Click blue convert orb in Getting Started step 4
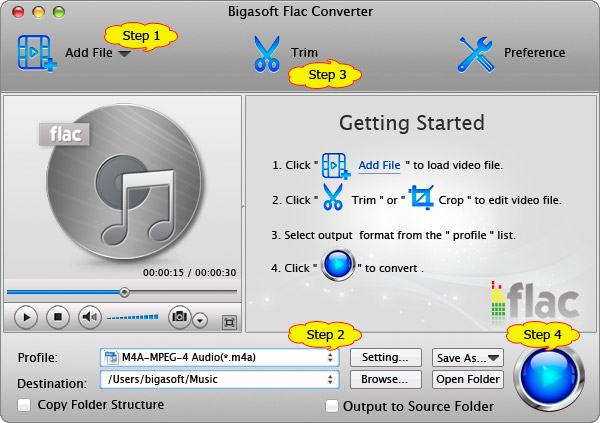This screenshot has width=600, height=423. click(338, 265)
